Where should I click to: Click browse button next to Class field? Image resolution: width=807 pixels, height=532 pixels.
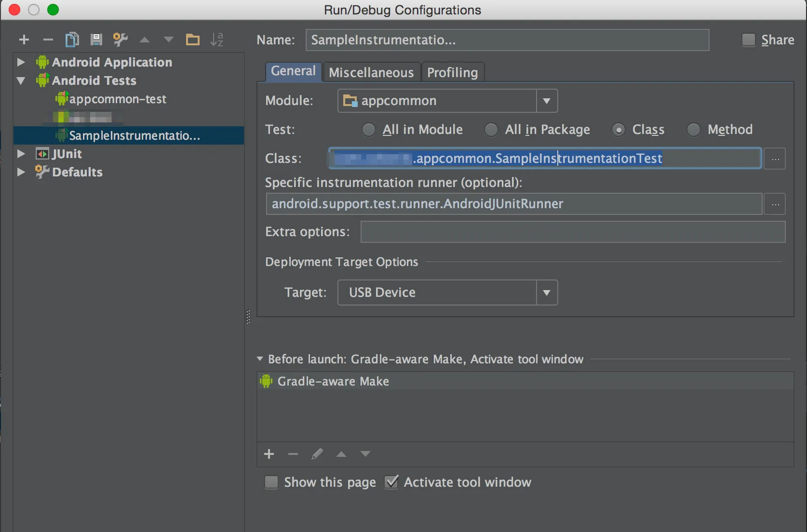[775, 159]
